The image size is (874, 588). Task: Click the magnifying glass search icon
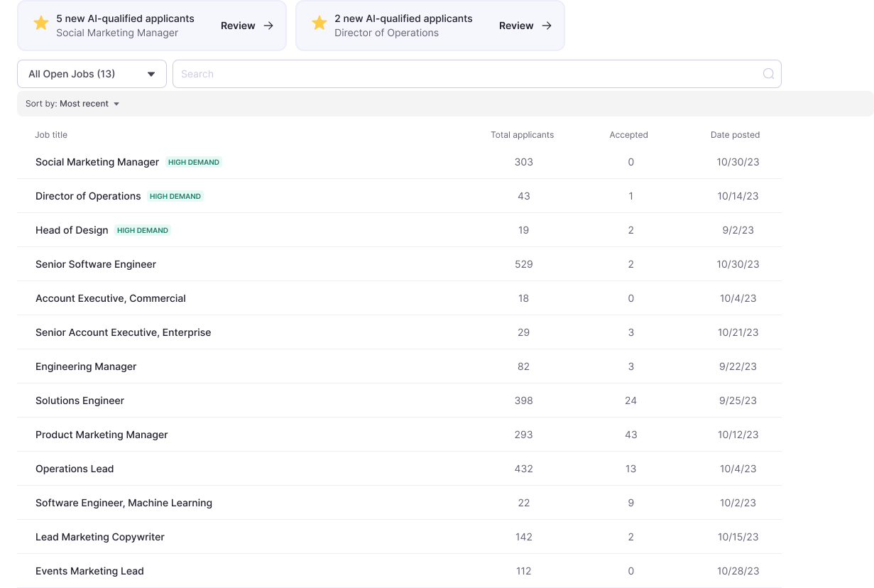[x=768, y=74]
